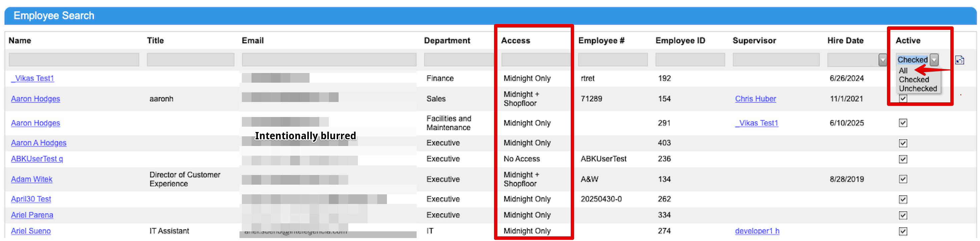Select the Finance department cell

click(x=440, y=78)
